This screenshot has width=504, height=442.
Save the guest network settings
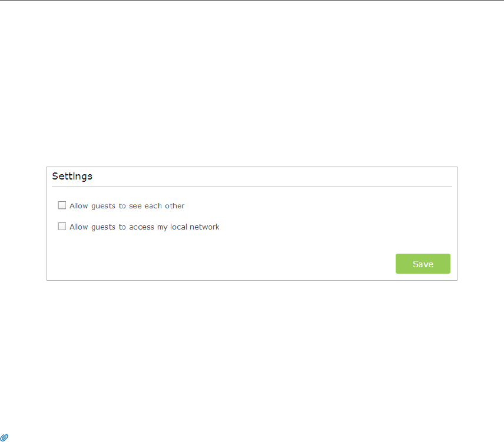point(423,264)
